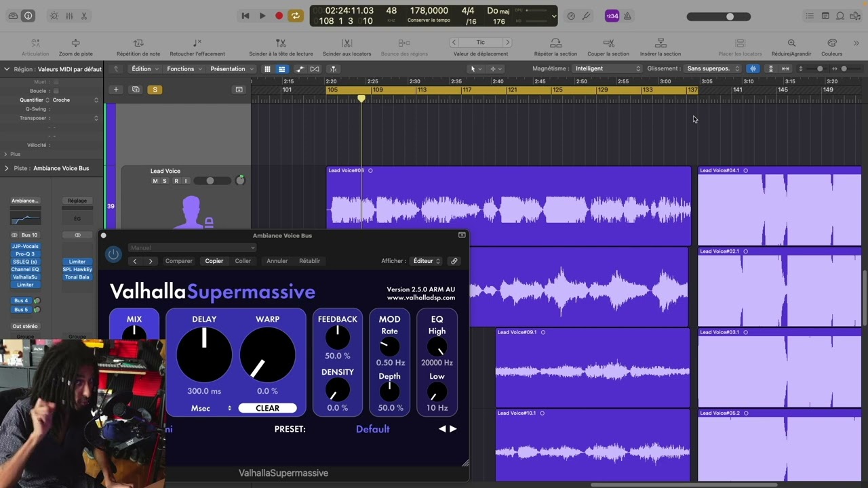The image size is (868, 488).
Task: Click Répétition de note toolbar icon
Action: 138,43
